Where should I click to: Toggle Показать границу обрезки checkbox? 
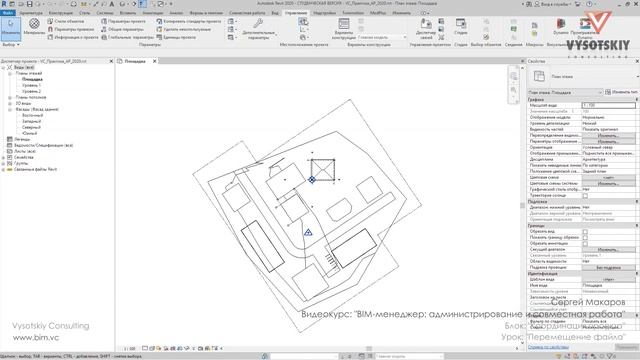point(585,238)
